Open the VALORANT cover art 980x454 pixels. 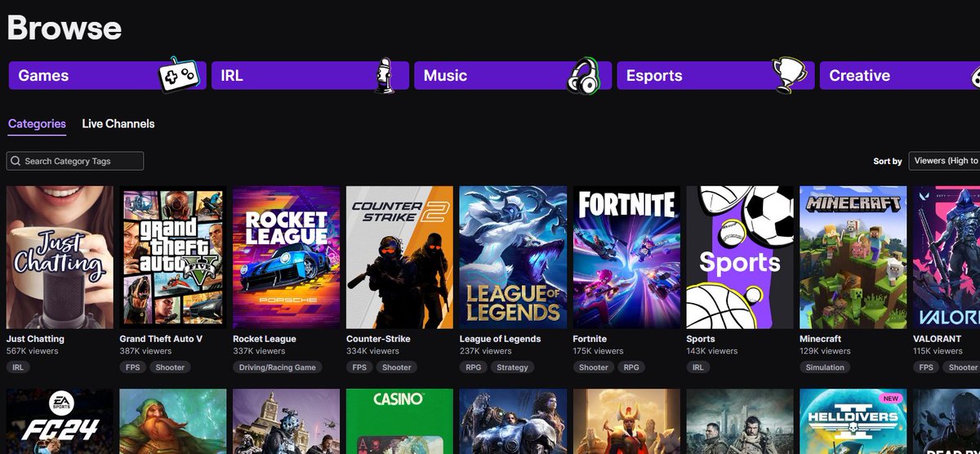947,257
